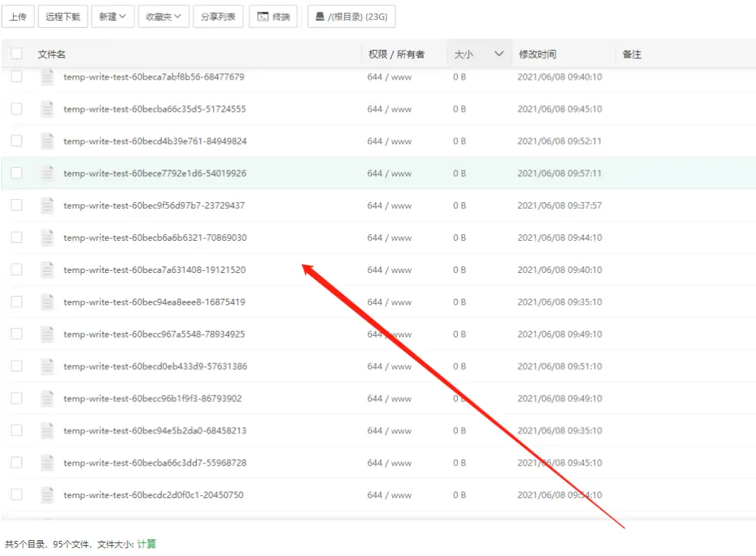Select checkbox for temp-write-test-60bece7792e1d6-54019926
The height and width of the screenshot is (556, 756).
click(16, 173)
